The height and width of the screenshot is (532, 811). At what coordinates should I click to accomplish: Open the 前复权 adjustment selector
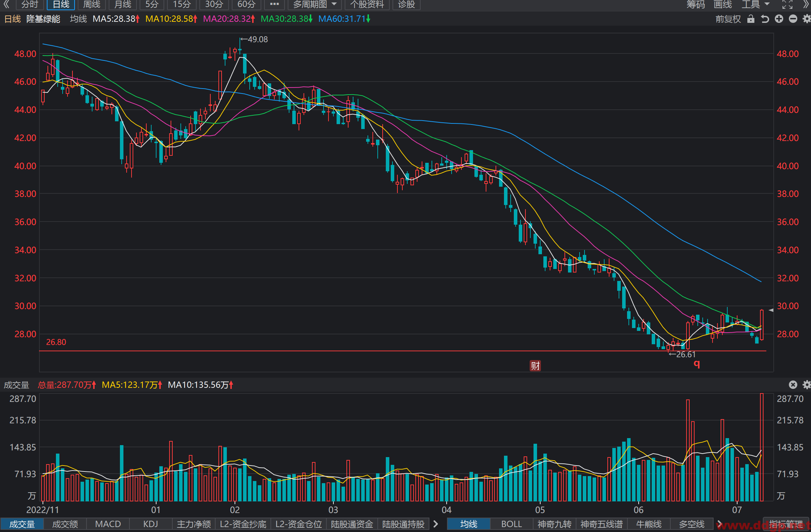point(728,19)
